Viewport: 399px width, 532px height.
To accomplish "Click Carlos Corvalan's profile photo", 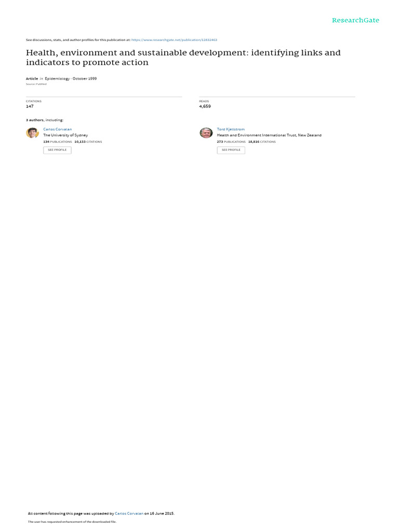I will click(x=32, y=132).
